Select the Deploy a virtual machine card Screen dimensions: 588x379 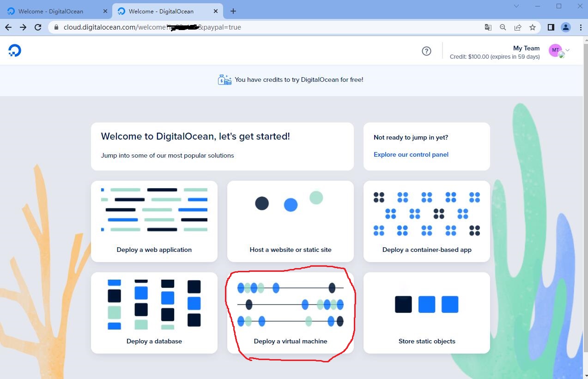point(291,313)
